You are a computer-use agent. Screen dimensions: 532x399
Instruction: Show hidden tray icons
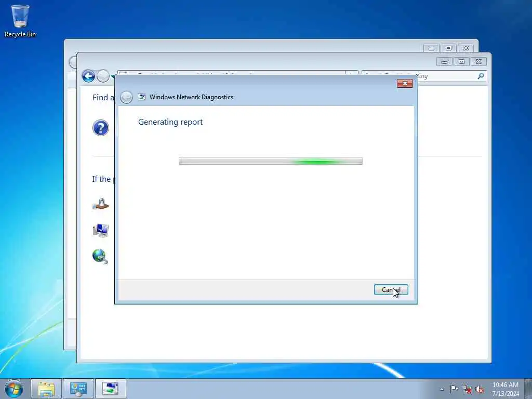pos(442,389)
